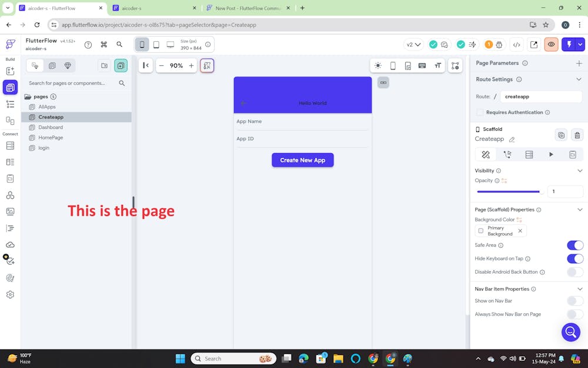Open the Animations tab in properties panel

(551, 154)
